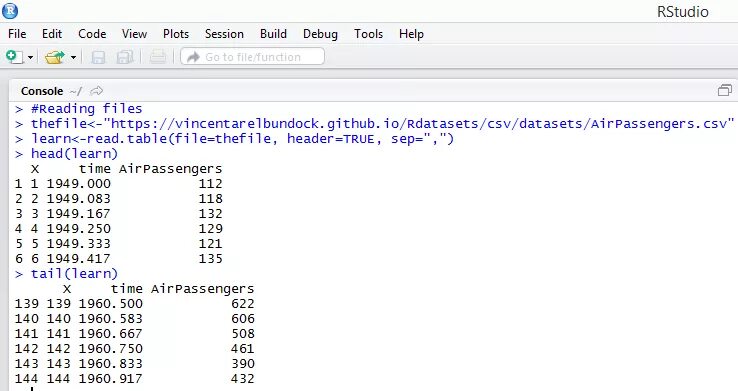Click the value 390 in row 143

click(243, 364)
